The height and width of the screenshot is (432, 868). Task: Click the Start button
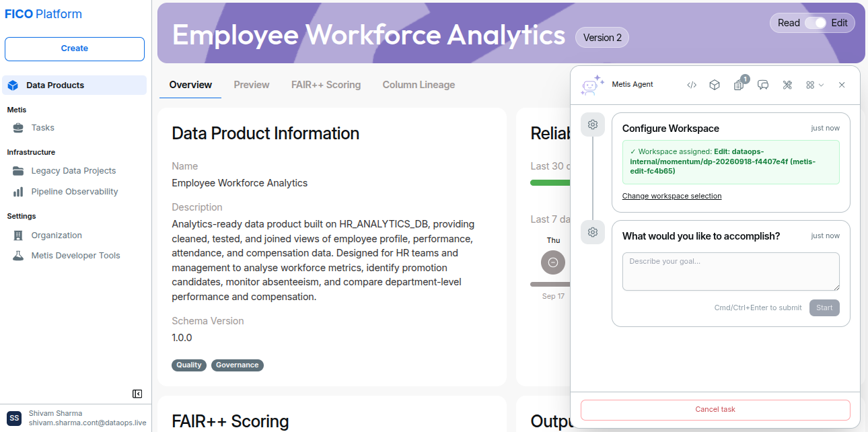click(824, 308)
